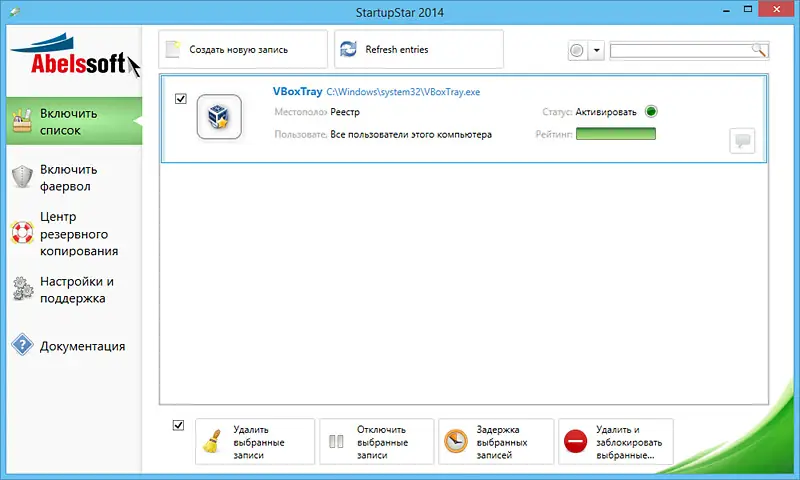The height and width of the screenshot is (480, 800).
Task: Click Все пользователи этого компьютера text
Action: [411, 135]
